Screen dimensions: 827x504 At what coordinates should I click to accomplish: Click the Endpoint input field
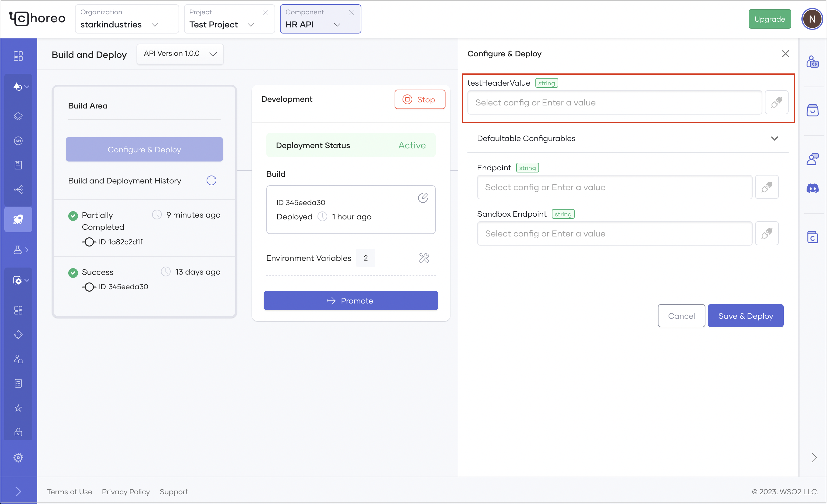(615, 187)
